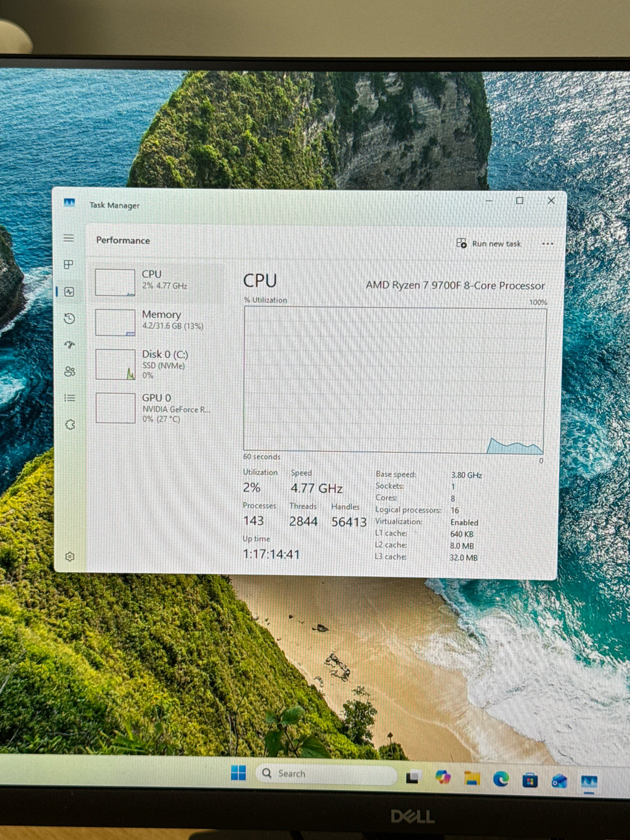
Task: Click the Disk 0 mini graph thumbnail
Action: pyautogui.click(x=116, y=364)
